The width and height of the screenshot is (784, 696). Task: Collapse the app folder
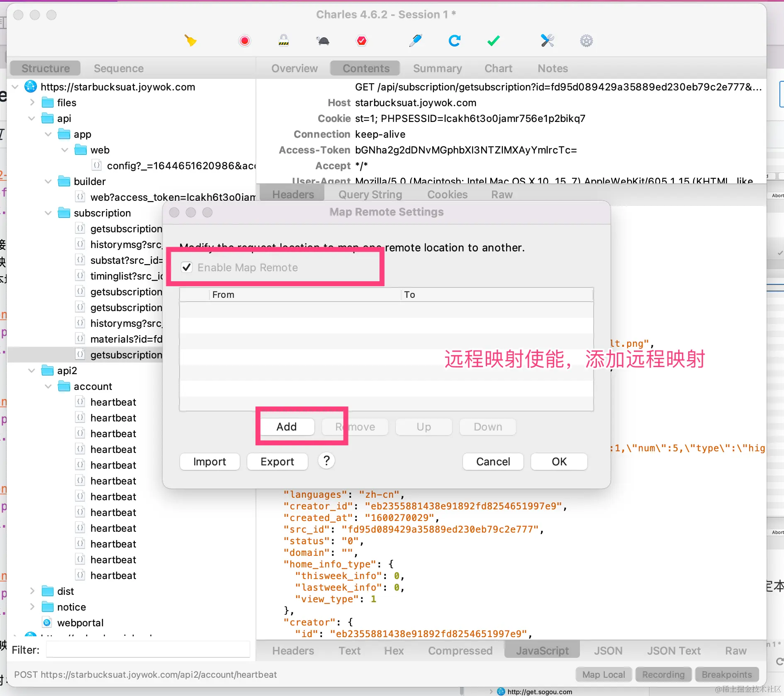pos(49,134)
